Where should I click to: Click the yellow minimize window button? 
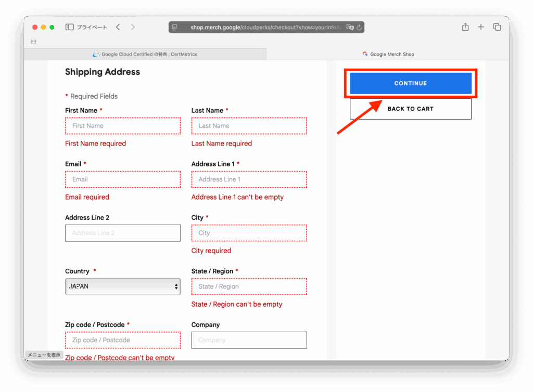coord(43,27)
